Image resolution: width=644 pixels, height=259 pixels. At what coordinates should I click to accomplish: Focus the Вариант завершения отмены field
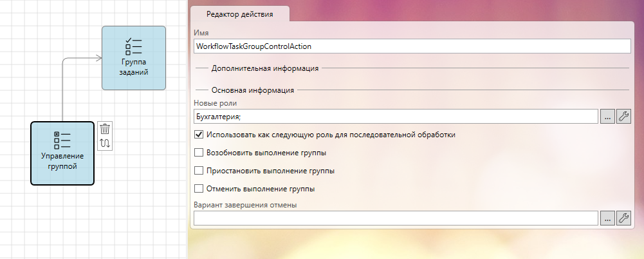pyautogui.click(x=396, y=218)
